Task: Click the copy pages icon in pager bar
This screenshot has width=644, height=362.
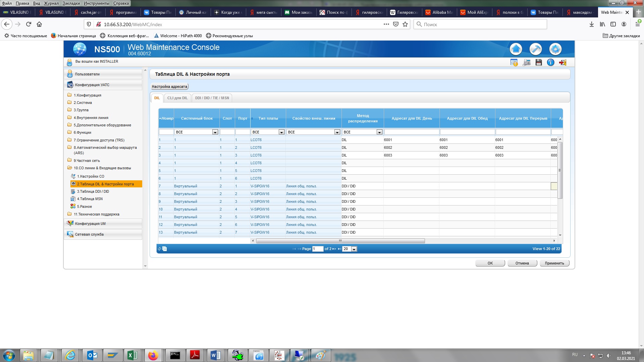Action: click(165, 249)
